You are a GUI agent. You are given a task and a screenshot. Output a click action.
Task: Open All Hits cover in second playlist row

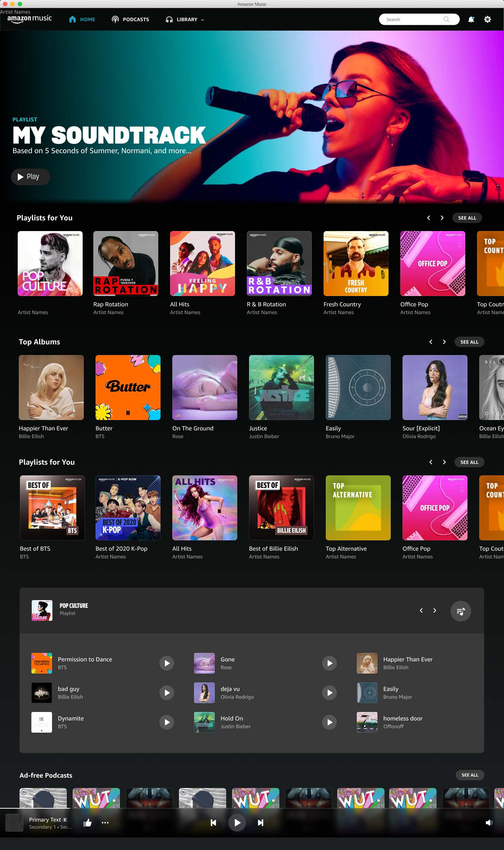point(205,508)
